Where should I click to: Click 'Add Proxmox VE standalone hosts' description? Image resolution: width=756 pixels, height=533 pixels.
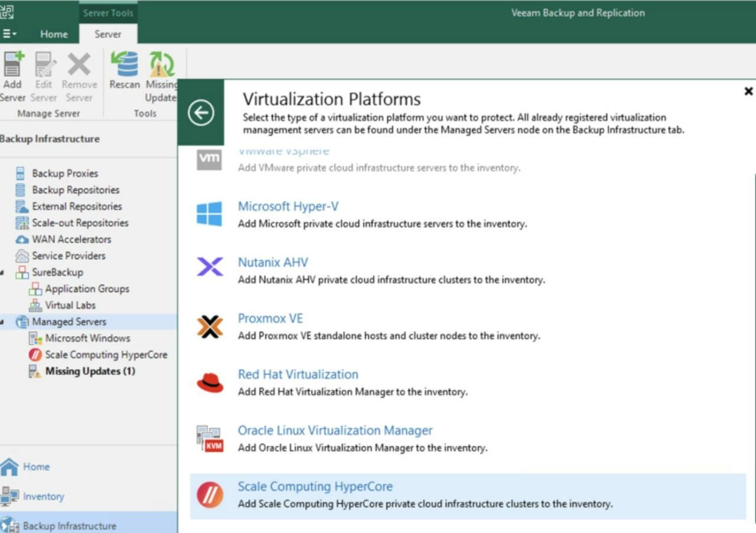tap(389, 336)
